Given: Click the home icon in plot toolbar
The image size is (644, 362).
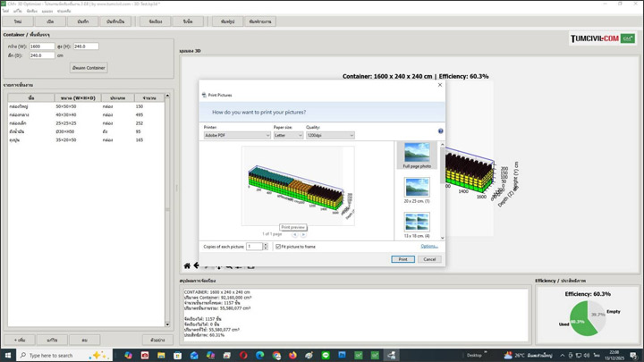Looking at the screenshot, I should 187,265.
